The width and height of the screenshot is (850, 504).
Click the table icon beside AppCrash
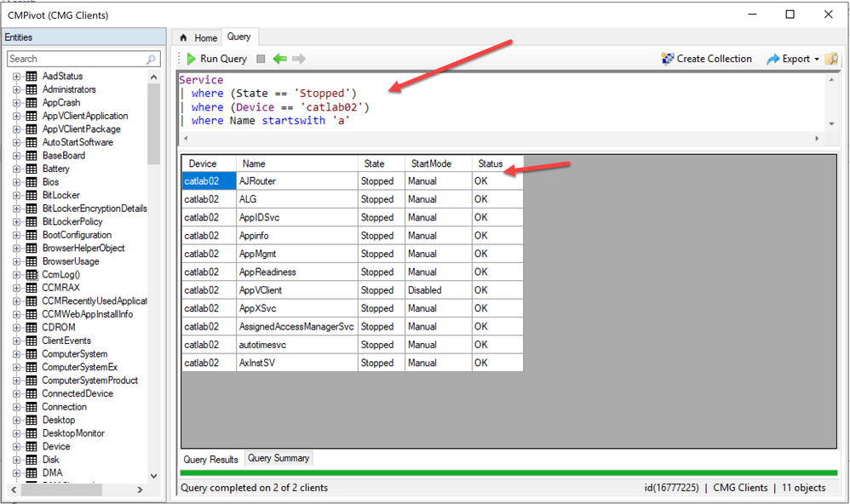(x=32, y=102)
